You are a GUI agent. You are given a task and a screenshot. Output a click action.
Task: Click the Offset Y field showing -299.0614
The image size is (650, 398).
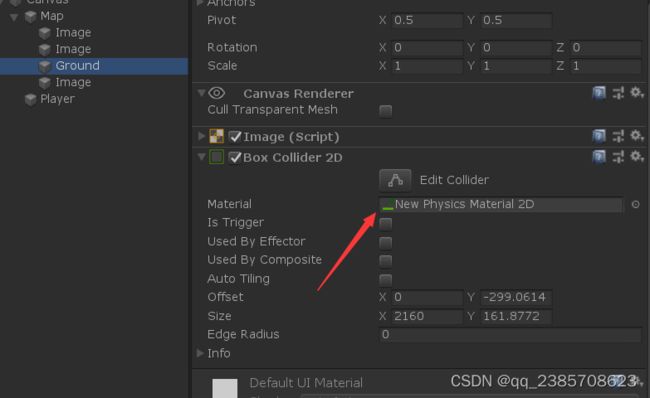click(x=516, y=297)
